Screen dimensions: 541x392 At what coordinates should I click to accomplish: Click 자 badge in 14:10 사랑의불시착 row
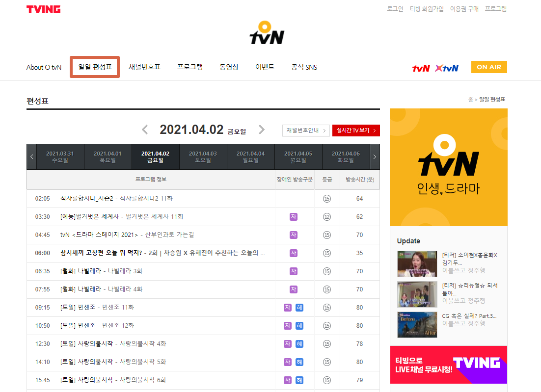tap(287, 362)
